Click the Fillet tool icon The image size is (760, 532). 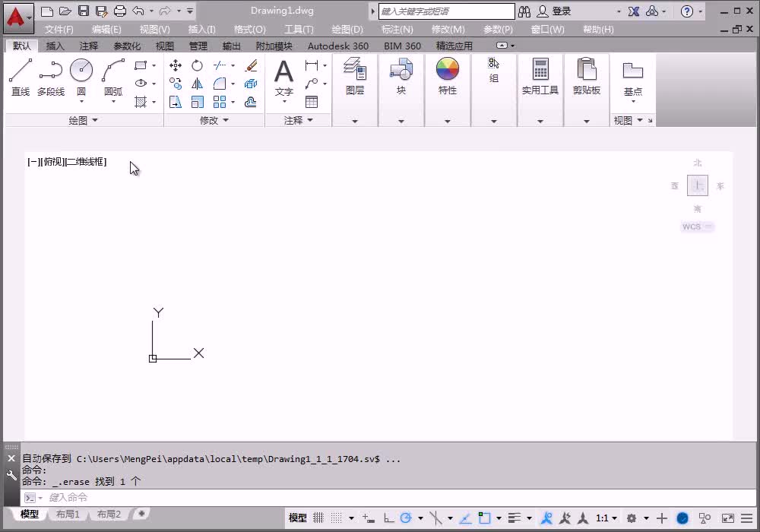220,84
